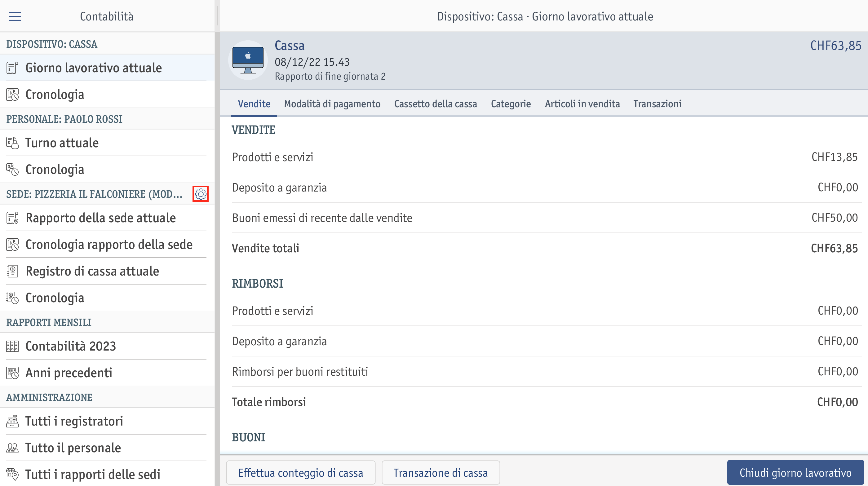Open Anni precedenti reports
868x486 pixels.
click(x=107, y=373)
